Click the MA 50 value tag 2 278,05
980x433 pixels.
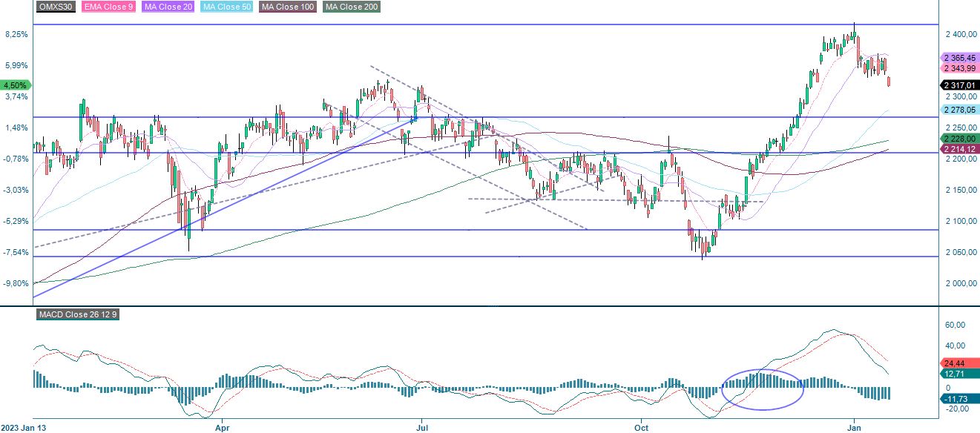961,110
